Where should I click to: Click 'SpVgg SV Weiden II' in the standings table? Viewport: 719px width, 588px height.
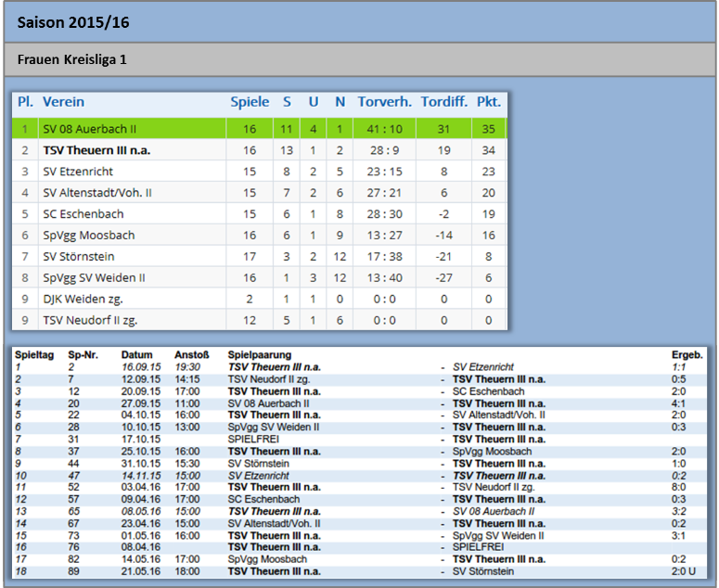[x=94, y=278]
